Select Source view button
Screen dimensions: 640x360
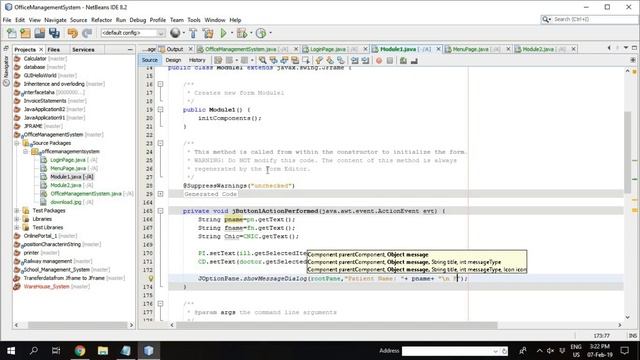(149, 60)
